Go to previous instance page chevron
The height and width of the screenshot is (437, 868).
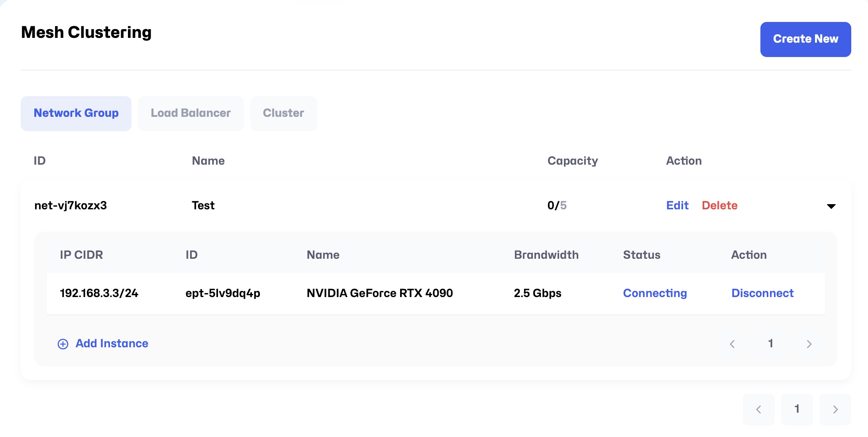pyautogui.click(x=732, y=344)
